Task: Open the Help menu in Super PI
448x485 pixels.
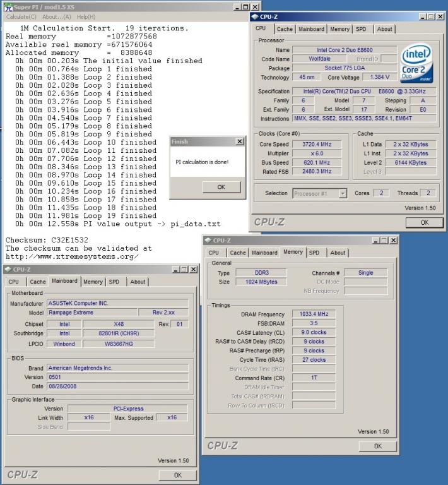Action: [86, 17]
